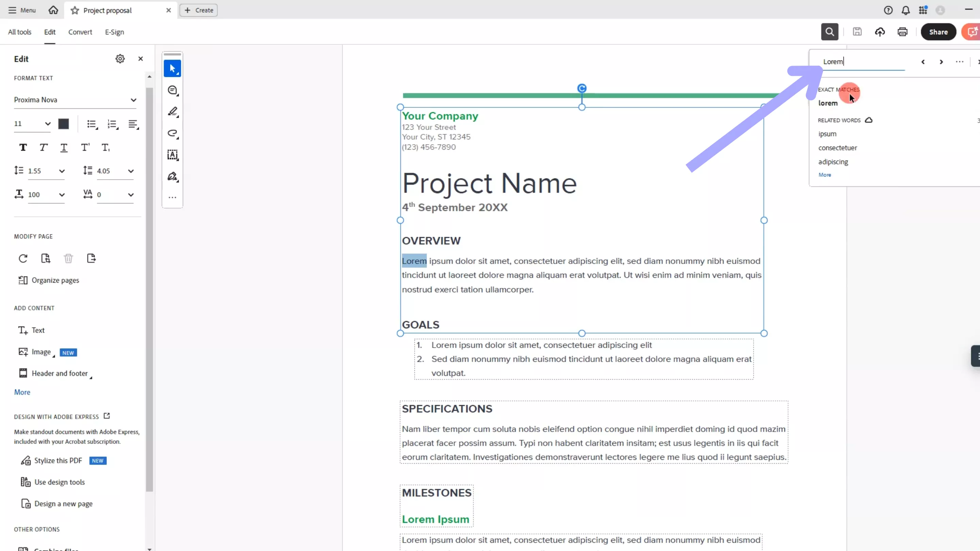Click the Insert page icon

(x=91, y=258)
